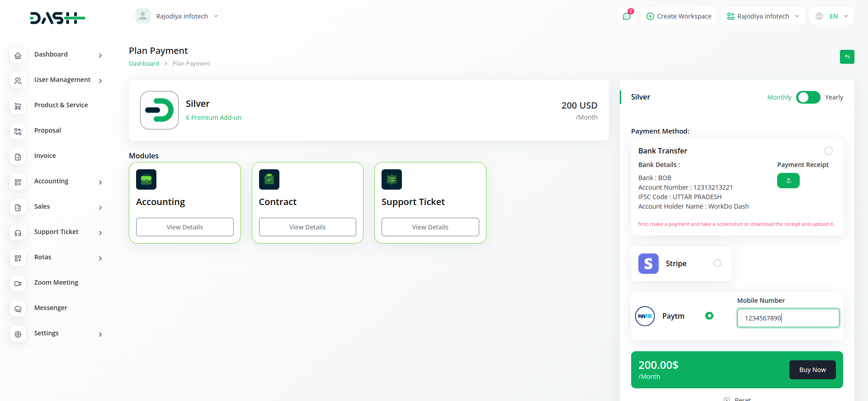Open the Rajodiya infotech workspace dropdown
This screenshot has height=401, width=868.
pyautogui.click(x=763, y=16)
